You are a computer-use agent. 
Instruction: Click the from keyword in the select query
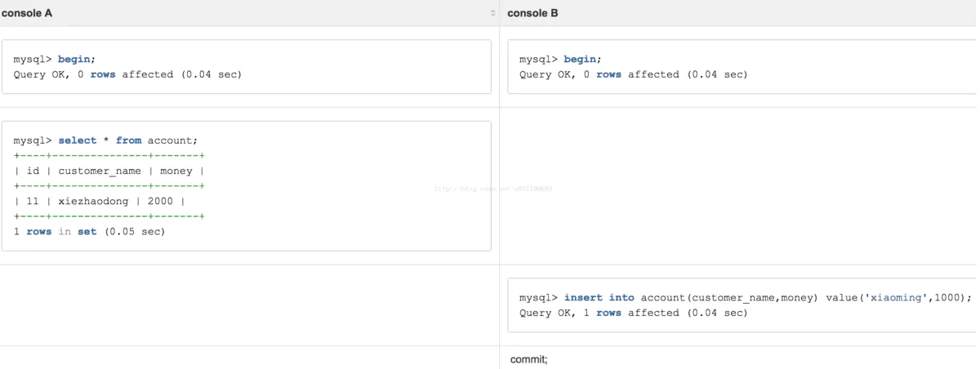coord(128,140)
